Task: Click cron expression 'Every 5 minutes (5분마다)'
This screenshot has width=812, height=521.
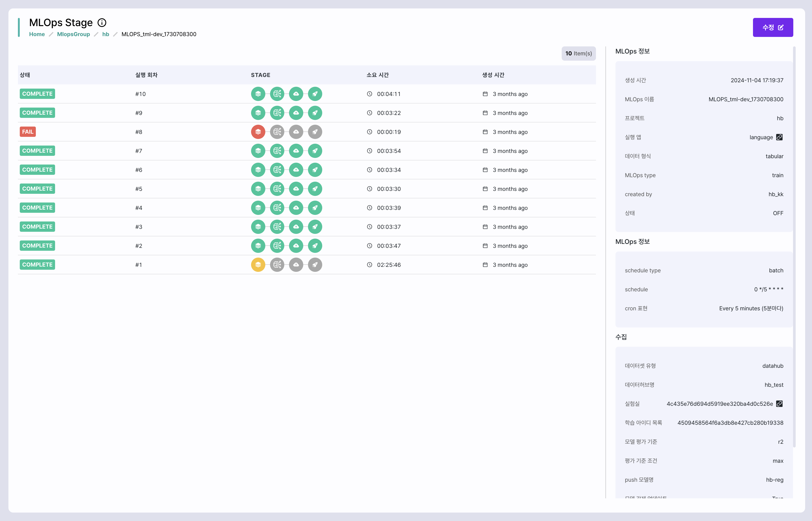Action: click(751, 308)
